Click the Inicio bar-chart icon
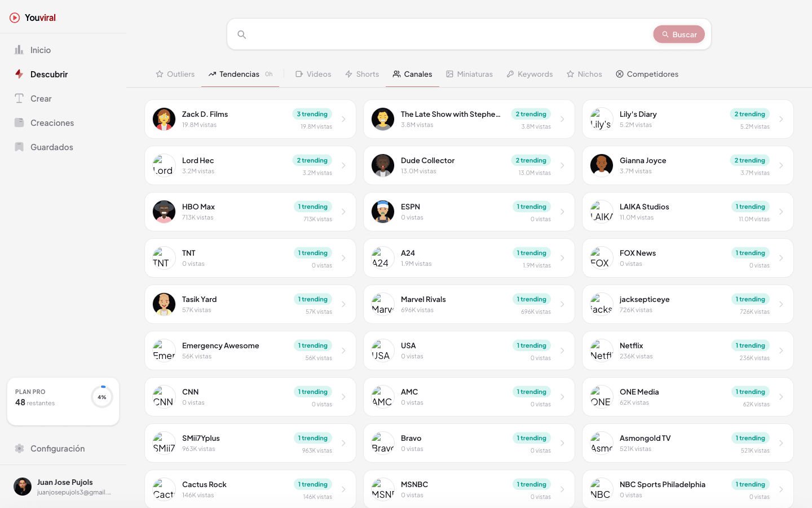The image size is (812, 508). 19,50
